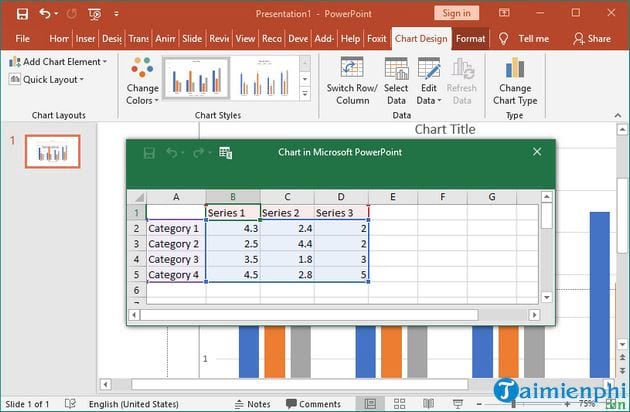The image size is (630, 412).
Task: Open the File tab
Action: pos(22,39)
